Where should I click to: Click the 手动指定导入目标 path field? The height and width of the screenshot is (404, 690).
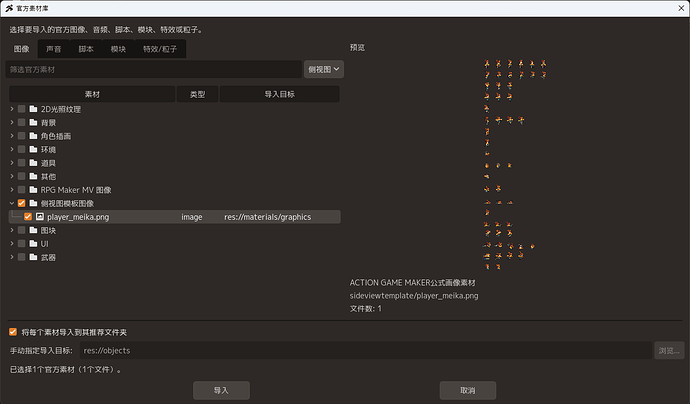pyautogui.click(x=366, y=350)
